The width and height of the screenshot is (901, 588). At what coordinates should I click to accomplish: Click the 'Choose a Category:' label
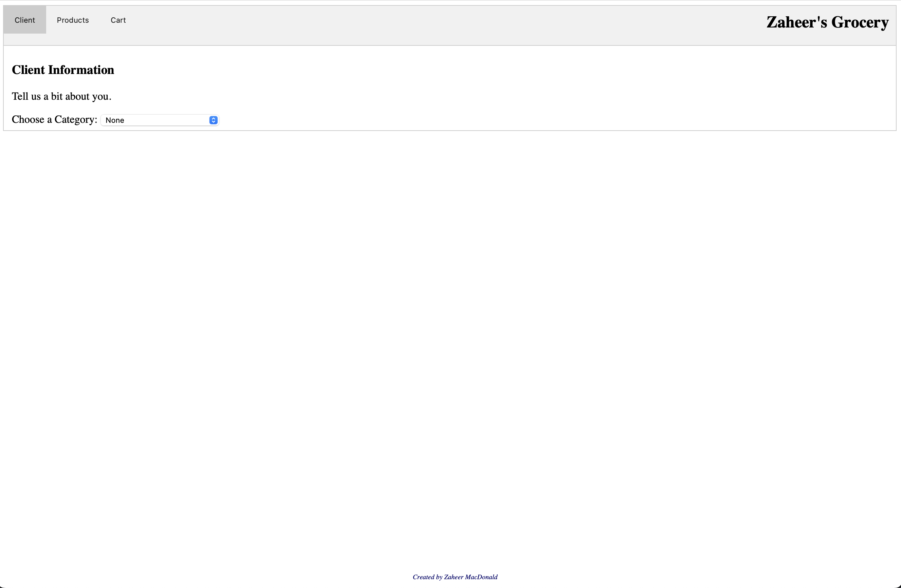55,119
